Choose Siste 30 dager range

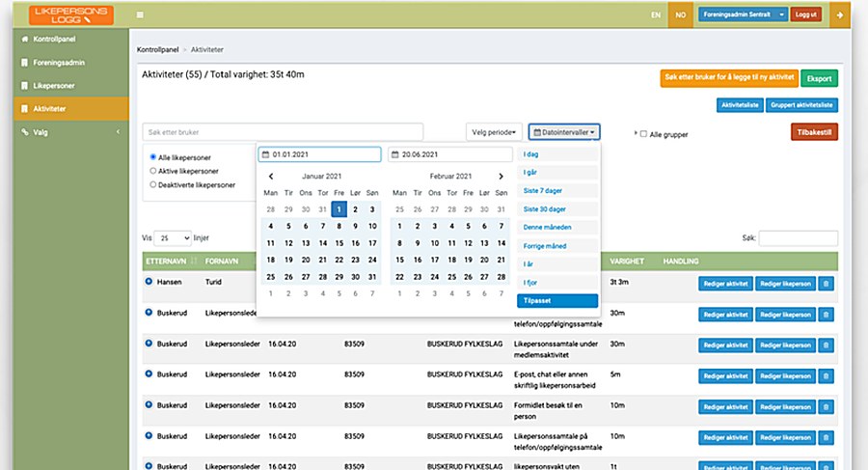(x=557, y=209)
